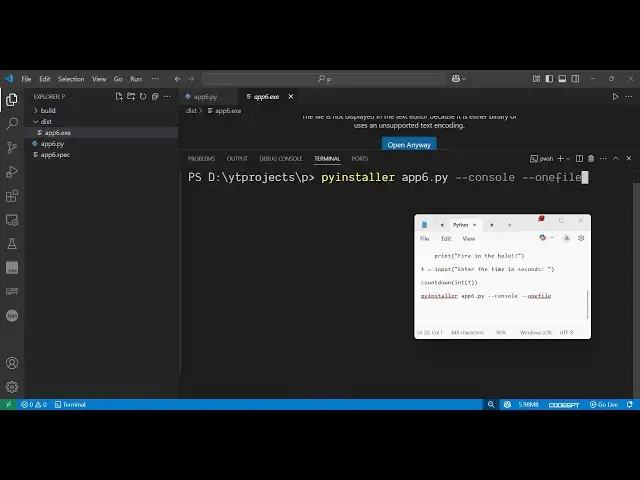Create a new folder in Explorer
This screenshot has width=640, height=480.
click(x=131, y=97)
